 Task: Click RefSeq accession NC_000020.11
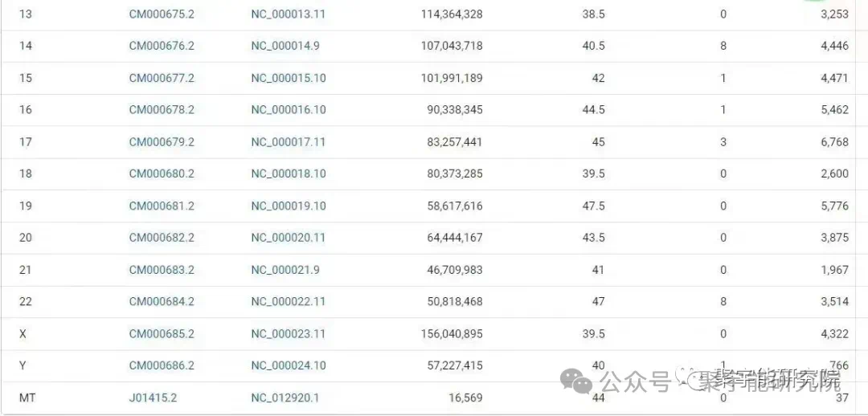[288, 238]
